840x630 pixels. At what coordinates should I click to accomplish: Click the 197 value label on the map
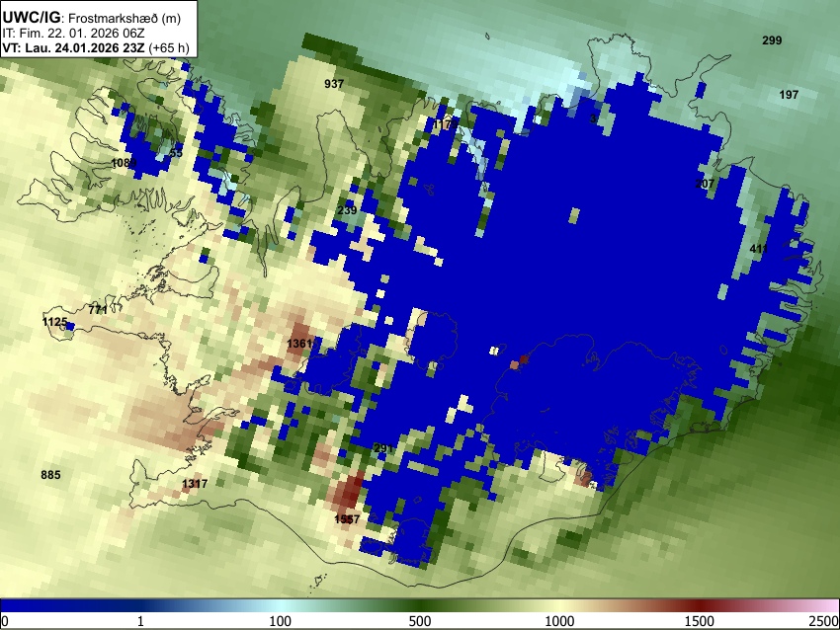coord(789,95)
